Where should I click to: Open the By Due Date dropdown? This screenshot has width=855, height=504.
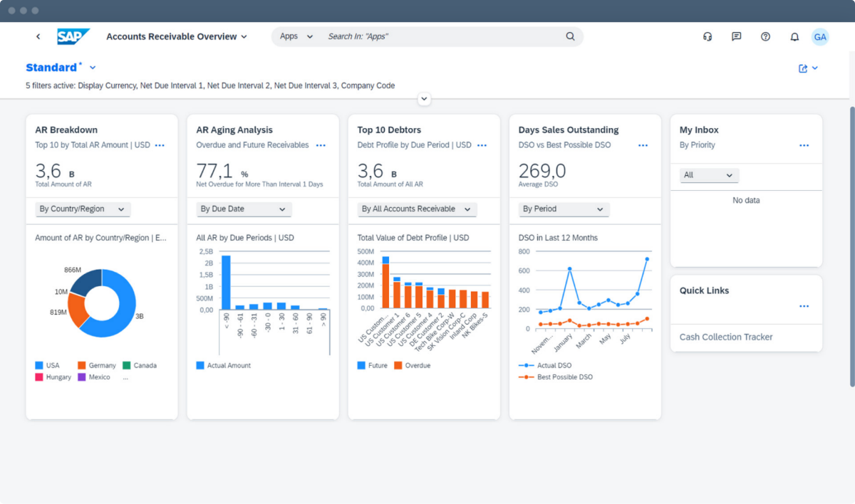(244, 209)
